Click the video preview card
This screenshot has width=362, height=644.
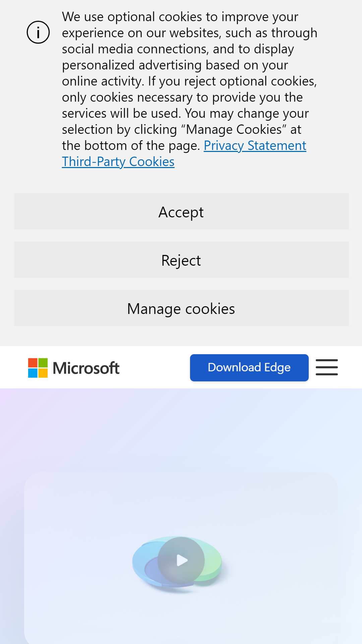[x=181, y=558]
